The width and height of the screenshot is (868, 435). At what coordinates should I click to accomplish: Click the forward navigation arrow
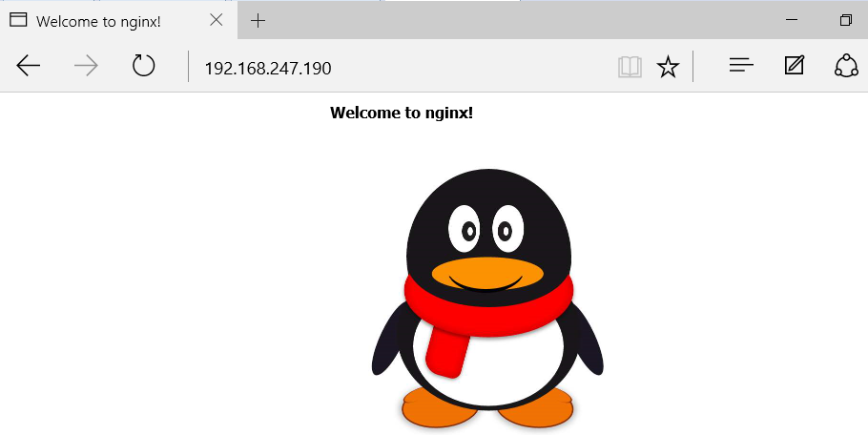pyautogui.click(x=86, y=67)
